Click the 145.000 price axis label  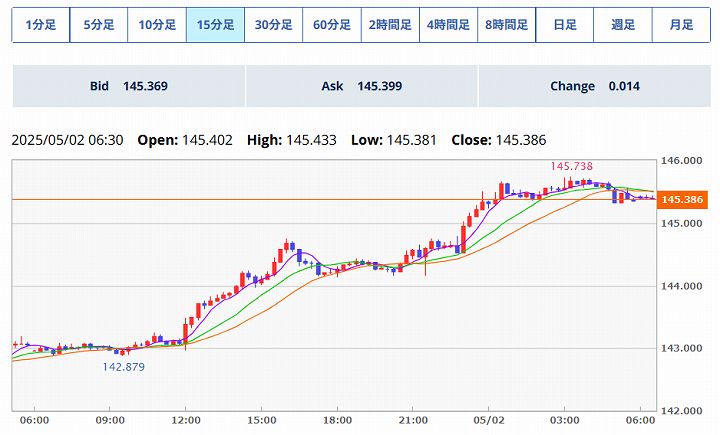point(681,224)
